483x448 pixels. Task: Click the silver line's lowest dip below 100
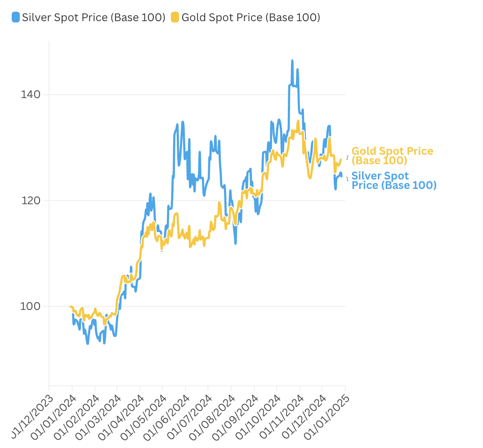pyautogui.click(x=88, y=343)
